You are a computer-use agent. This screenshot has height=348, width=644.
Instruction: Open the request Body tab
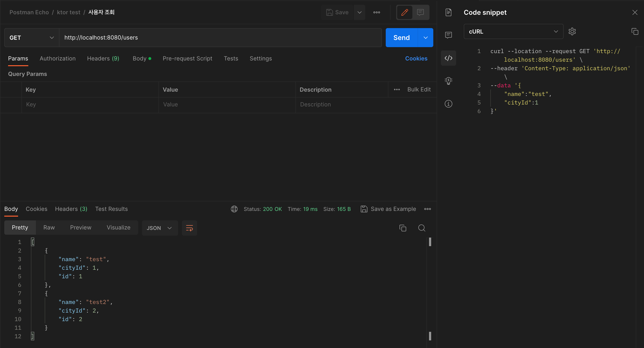point(142,59)
